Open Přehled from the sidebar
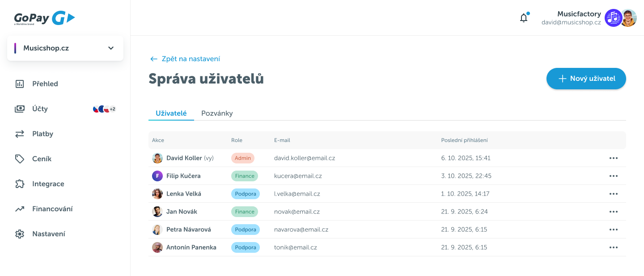644x276 pixels. pyautogui.click(x=45, y=84)
